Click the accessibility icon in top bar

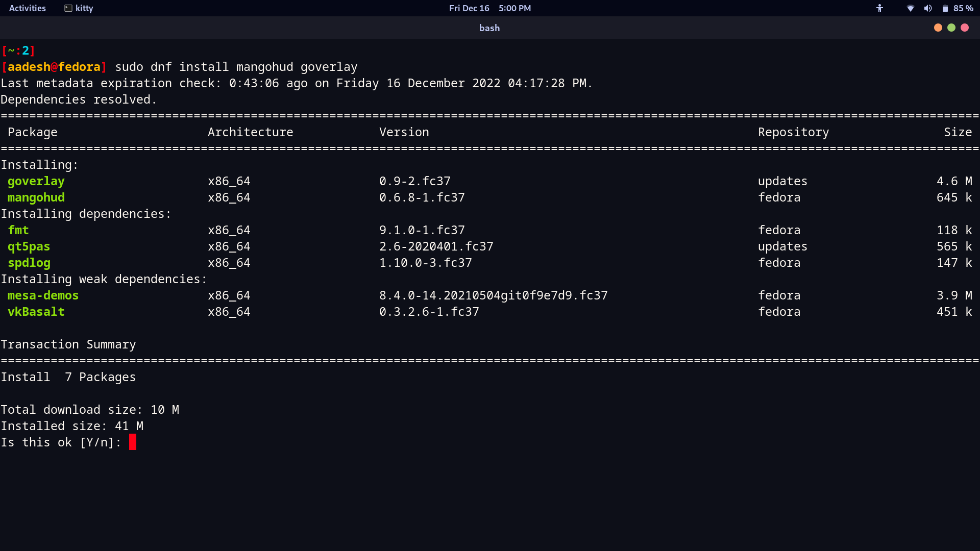879,8
